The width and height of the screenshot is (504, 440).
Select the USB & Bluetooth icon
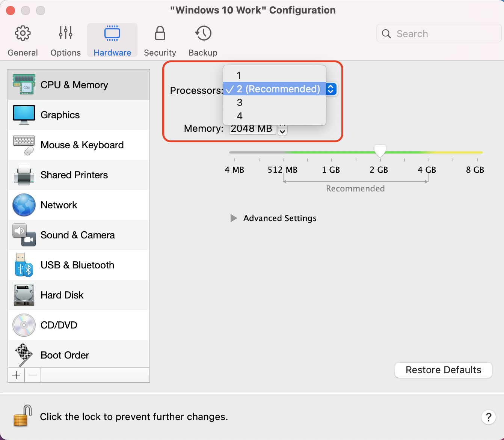tap(24, 265)
